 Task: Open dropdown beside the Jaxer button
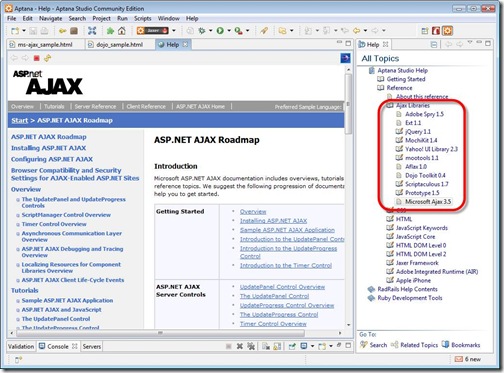pyautogui.click(x=174, y=31)
